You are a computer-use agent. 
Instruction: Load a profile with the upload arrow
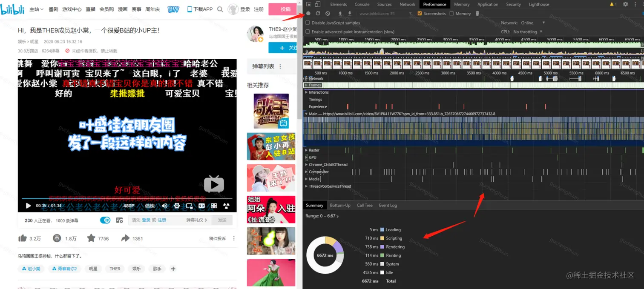340,14
